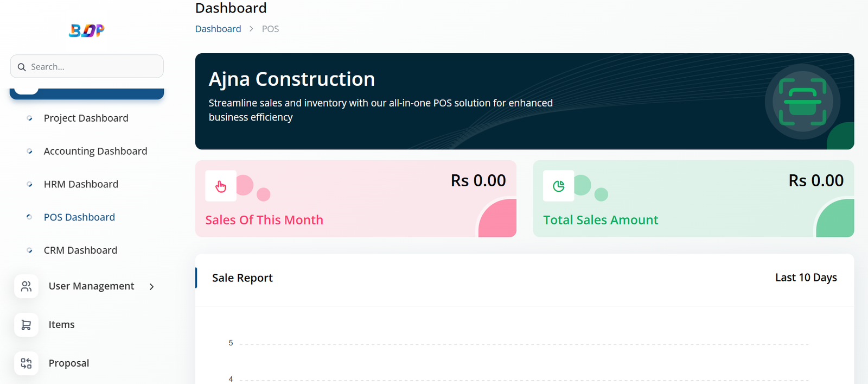Open Accounting Dashboard menu item
Screen dimensions: 868x384
click(95, 151)
